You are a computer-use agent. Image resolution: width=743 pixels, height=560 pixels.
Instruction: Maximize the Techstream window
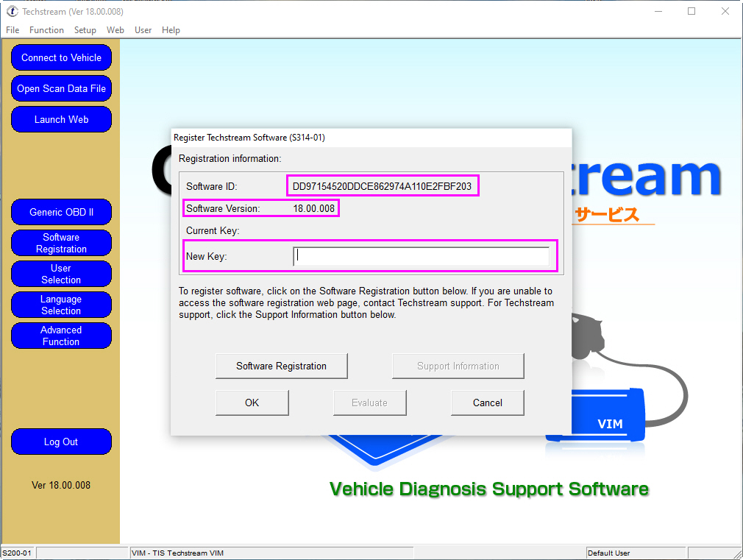[692, 11]
